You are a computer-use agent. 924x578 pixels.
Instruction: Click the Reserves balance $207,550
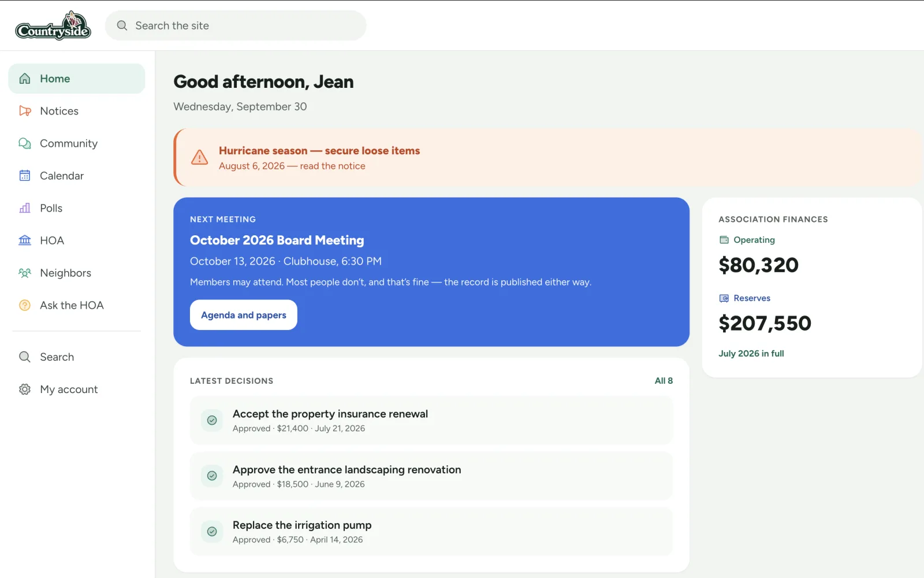(765, 324)
